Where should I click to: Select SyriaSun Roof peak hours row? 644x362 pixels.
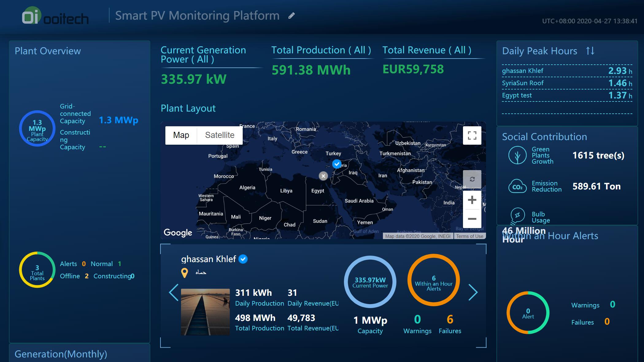(567, 83)
